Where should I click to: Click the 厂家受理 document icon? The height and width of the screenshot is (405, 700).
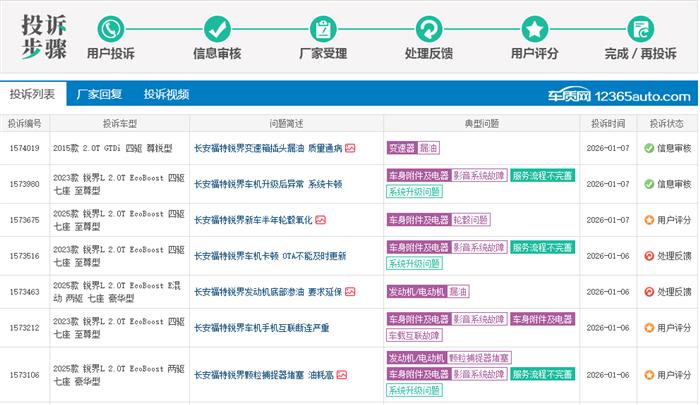323,26
